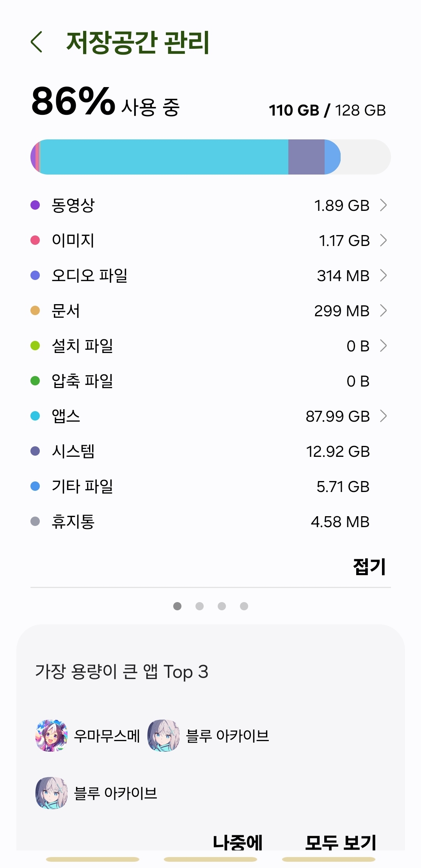Collapse the list with 접기
Image resolution: width=421 pixels, height=868 pixels.
[x=369, y=567]
